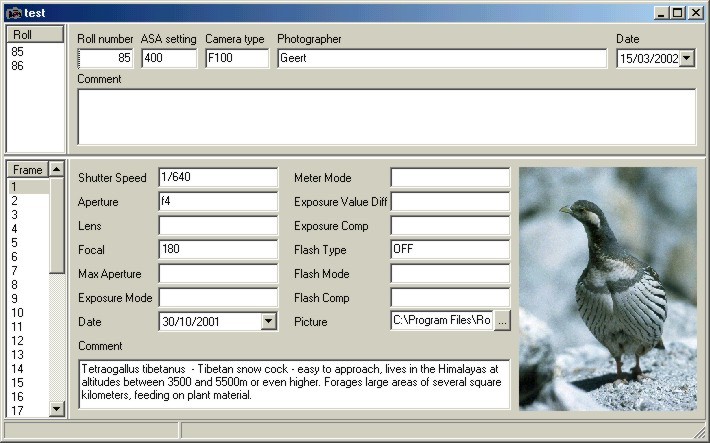710x443 pixels.
Task: Select frame 8 in the Frame list
Action: coord(28,285)
